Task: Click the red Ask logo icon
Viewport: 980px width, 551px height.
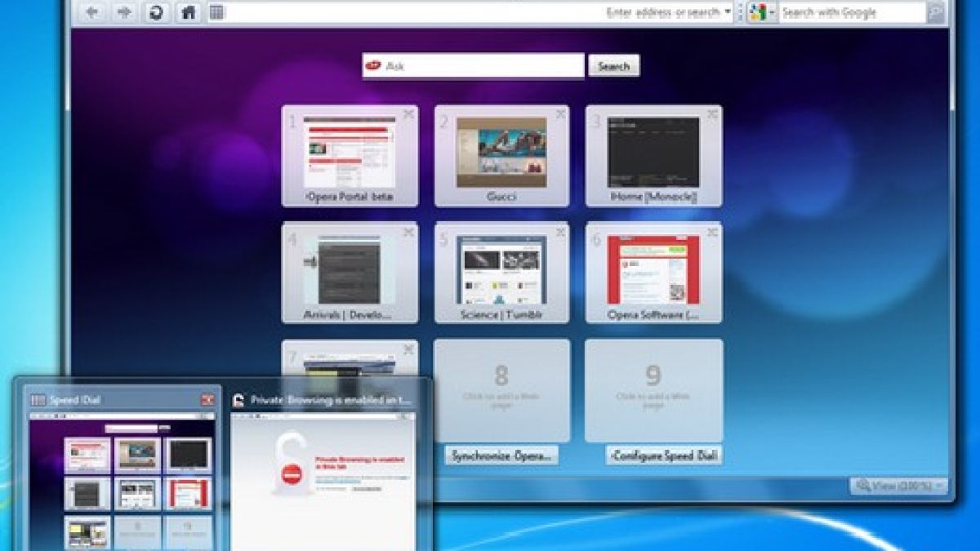Action: point(374,65)
